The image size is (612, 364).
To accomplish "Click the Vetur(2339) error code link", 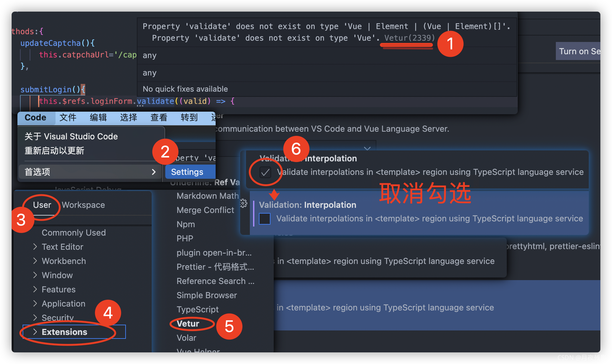I will coord(409,38).
